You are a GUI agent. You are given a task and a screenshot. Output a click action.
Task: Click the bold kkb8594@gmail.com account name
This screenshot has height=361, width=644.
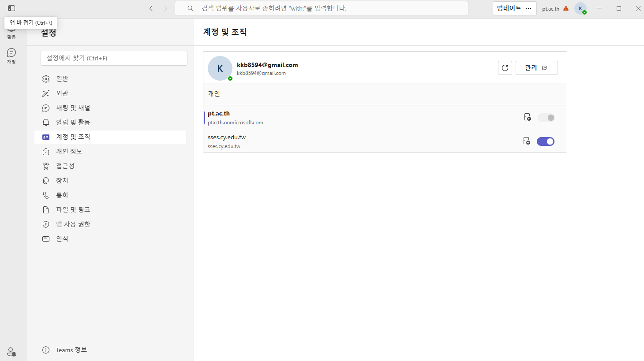(x=267, y=65)
